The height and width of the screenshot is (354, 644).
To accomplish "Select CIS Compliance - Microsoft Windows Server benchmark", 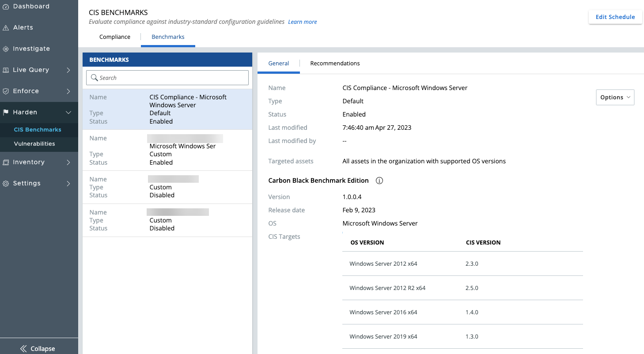I will pyautogui.click(x=167, y=109).
